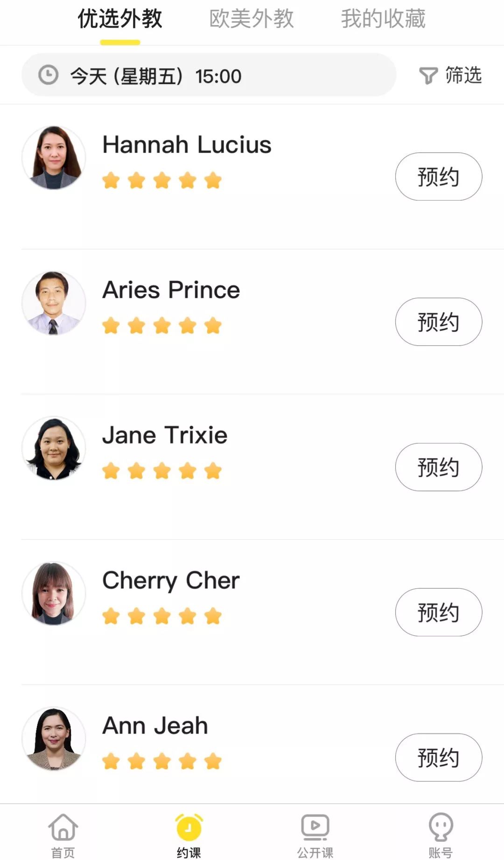Screen dimensions: 504x860
Task: Click the clock icon in time selector
Action: 48,75
